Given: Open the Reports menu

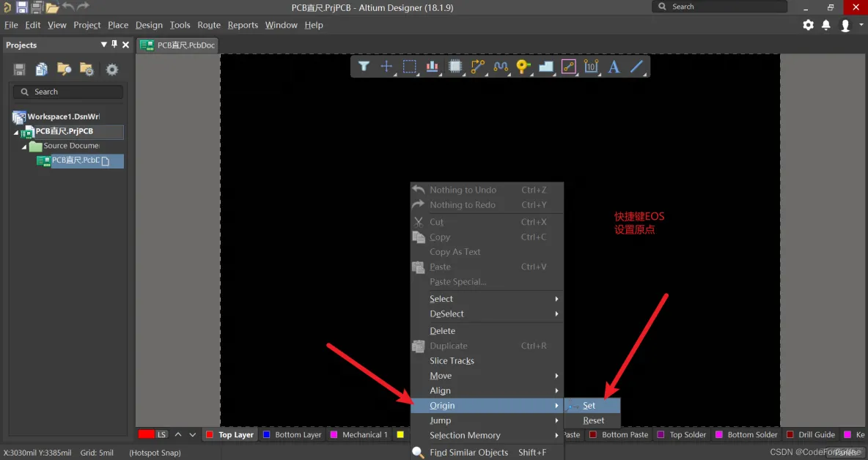Looking at the screenshot, I should (x=243, y=25).
